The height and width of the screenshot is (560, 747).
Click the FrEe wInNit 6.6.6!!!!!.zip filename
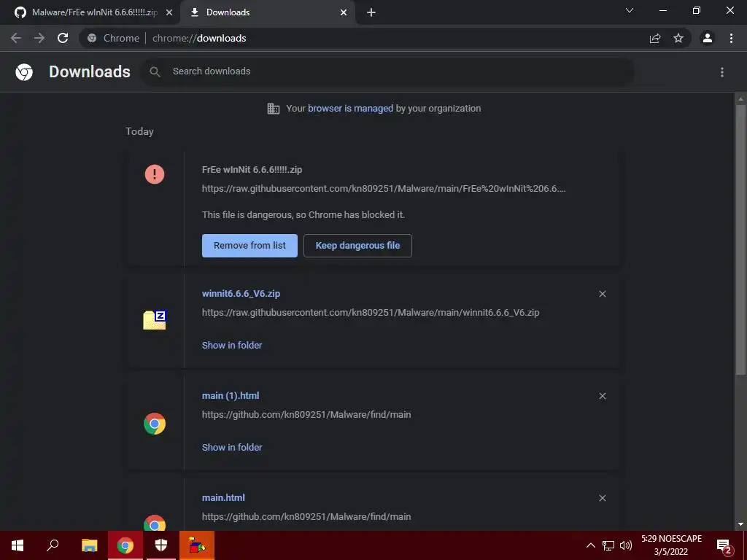[x=252, y=169]
